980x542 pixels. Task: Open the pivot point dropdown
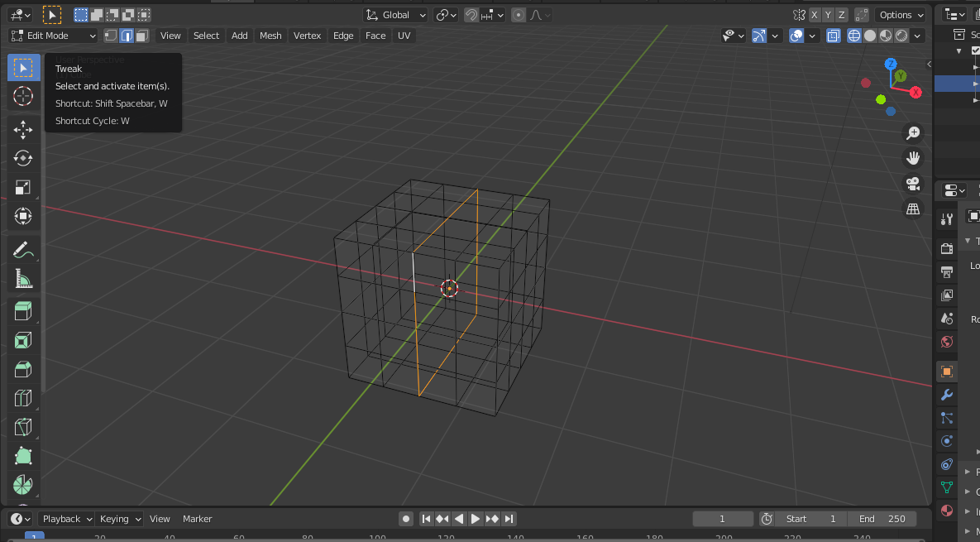tap(447, 15)
